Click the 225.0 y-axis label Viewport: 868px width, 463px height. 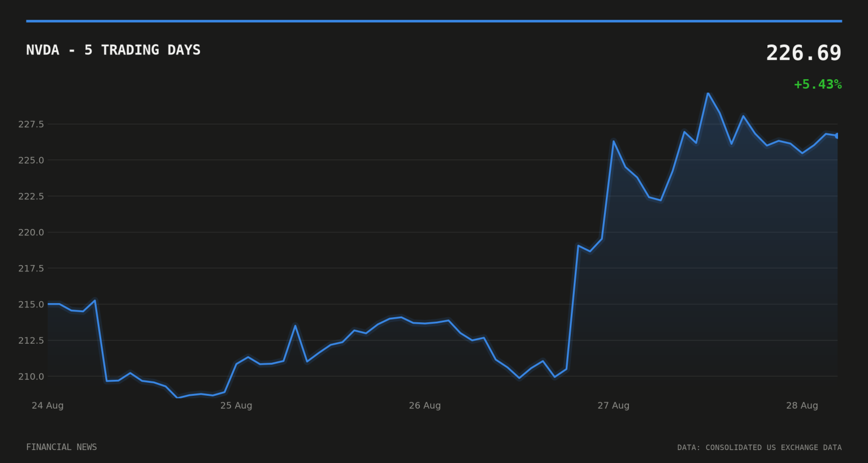[31, 161]
